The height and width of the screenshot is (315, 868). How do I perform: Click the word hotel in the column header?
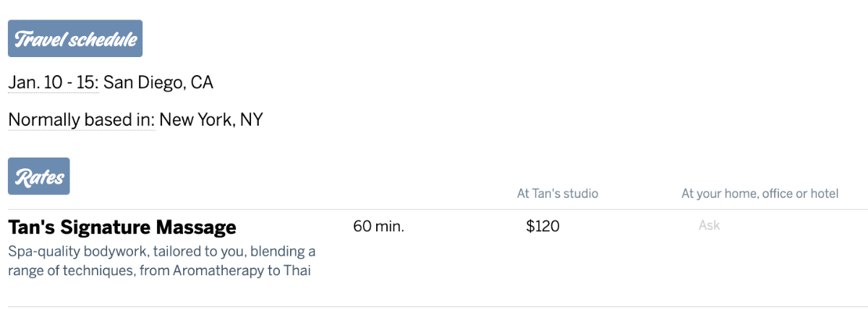pos(824,194)
